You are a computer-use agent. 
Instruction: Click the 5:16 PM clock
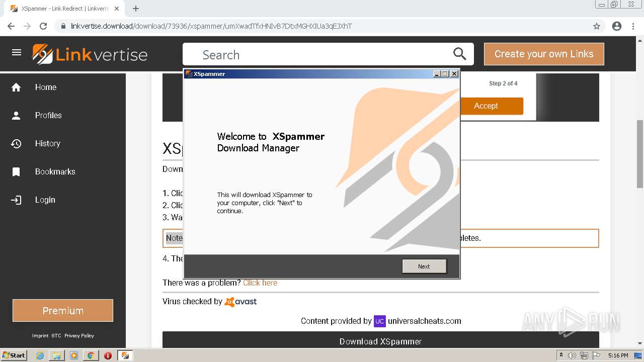click(618, 355)
